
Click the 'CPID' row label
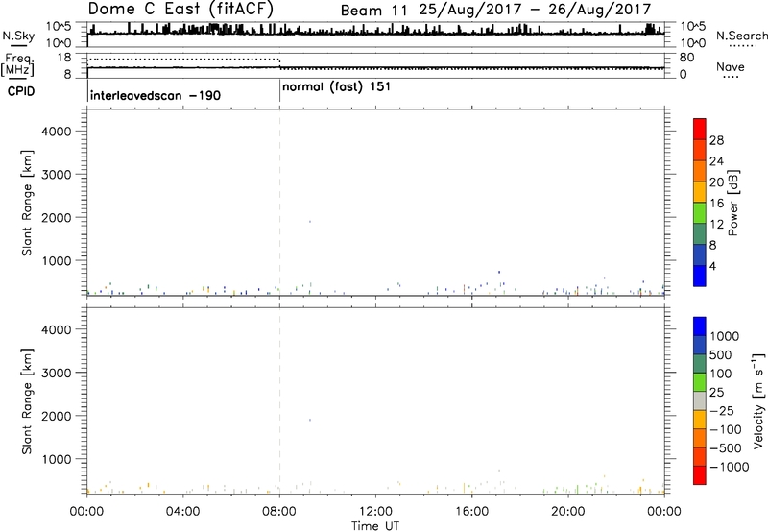[x=21, y=91]
